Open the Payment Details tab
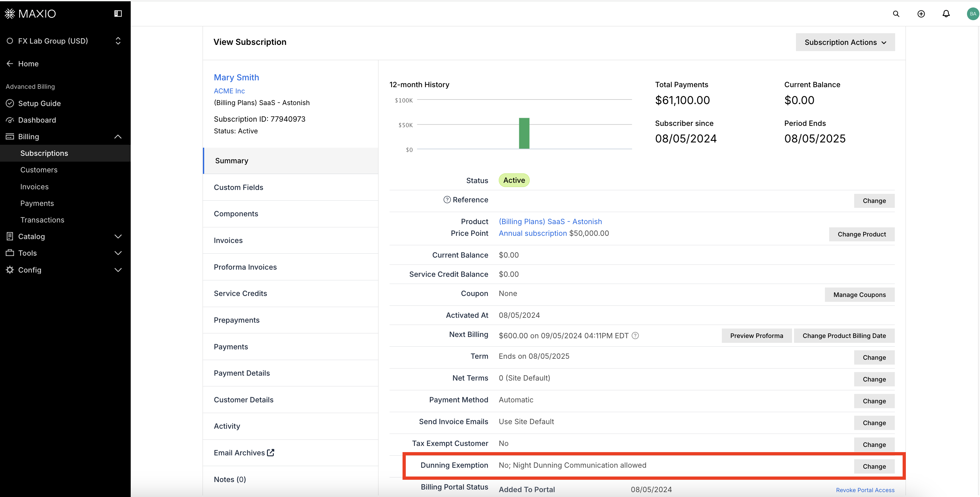The height and width of the screenshot is (497, 980). (x=291, y=373)
